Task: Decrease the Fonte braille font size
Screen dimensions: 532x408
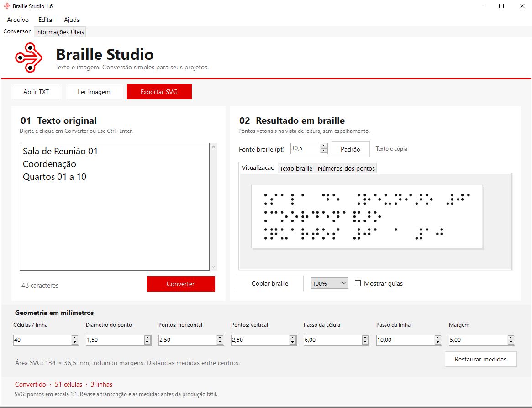Action: tap(324, 151)
